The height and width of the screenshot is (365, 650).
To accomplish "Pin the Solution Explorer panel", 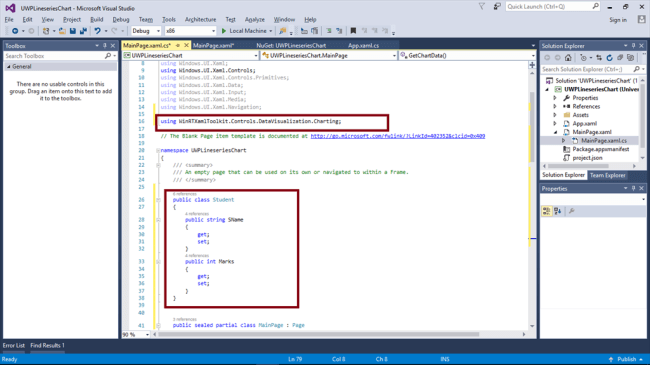I will point(633,46).
